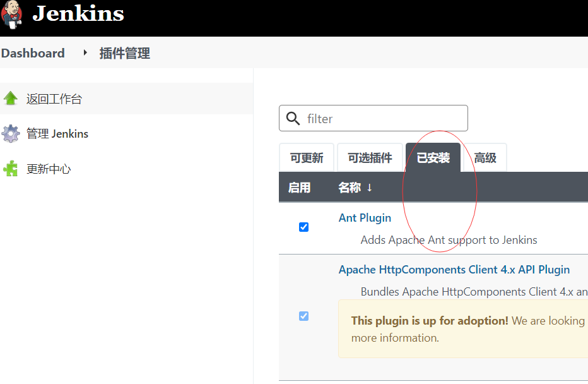Image resolution: width=588 pixels, height=384 pixels.
Task: Click the 'This plugin is up for adoption!' notice
Action: (x=430, y=321)
